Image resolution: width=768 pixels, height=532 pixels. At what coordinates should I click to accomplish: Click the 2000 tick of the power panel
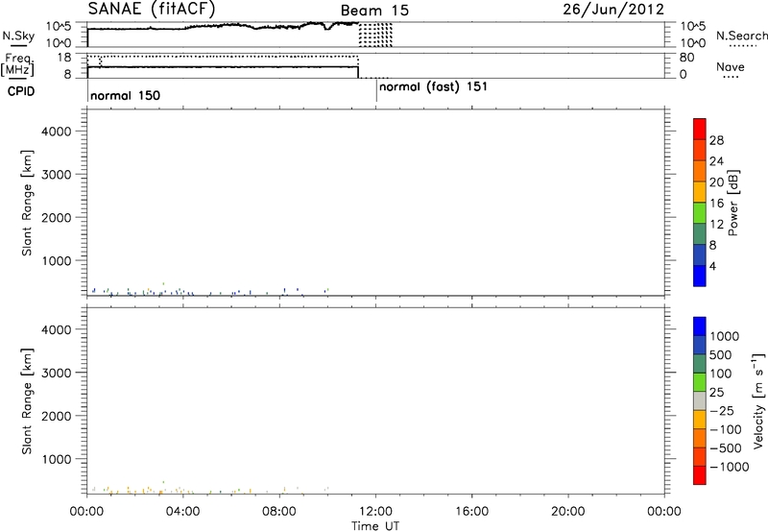click(x=57, y=217)
